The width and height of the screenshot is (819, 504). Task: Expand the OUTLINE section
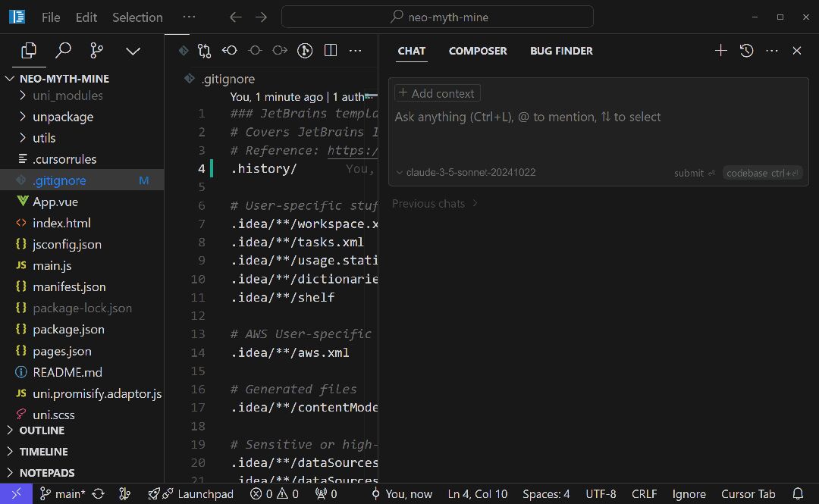(x=42, y=430)
